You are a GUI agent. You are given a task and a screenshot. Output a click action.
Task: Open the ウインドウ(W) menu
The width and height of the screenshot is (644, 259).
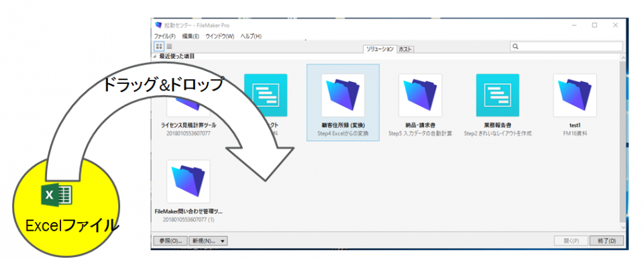[x=220, y=36]
